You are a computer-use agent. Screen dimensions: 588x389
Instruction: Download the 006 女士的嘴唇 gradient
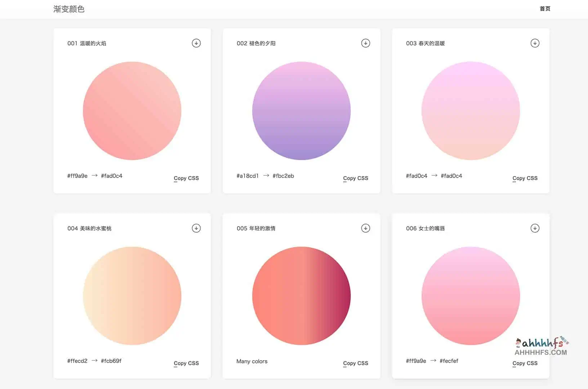pyautogui.click(x=535, y=228)
